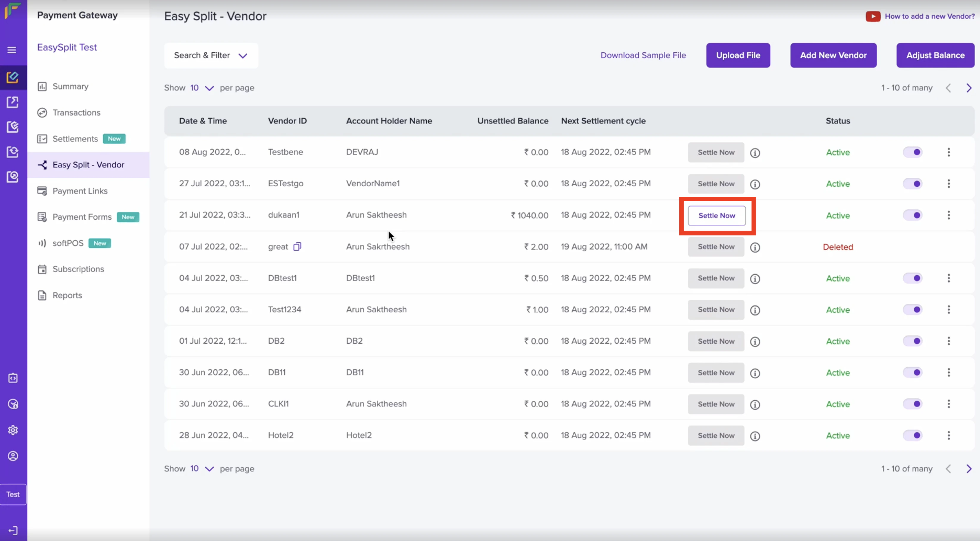Screen dimensions: 980x541
Task: Open the settings gear in left rail
Action: [x=13, y=430]
